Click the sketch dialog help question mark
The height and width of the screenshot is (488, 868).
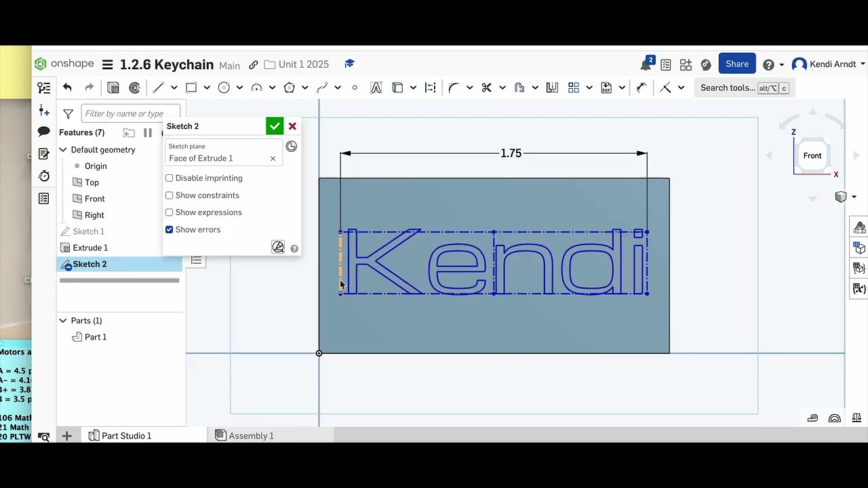pyautogui.click(x=294, y=249)
